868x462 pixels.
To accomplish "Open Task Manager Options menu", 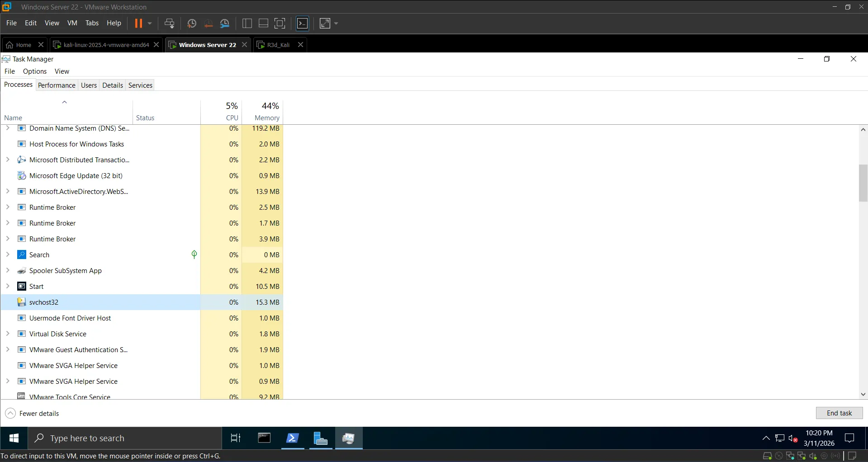I will pyautogui.click(x=35, y=71).
